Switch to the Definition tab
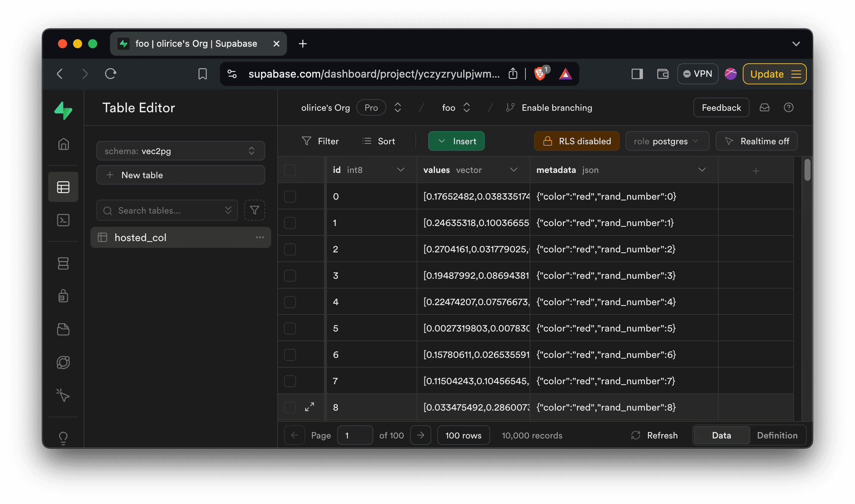 pos(777,435)
